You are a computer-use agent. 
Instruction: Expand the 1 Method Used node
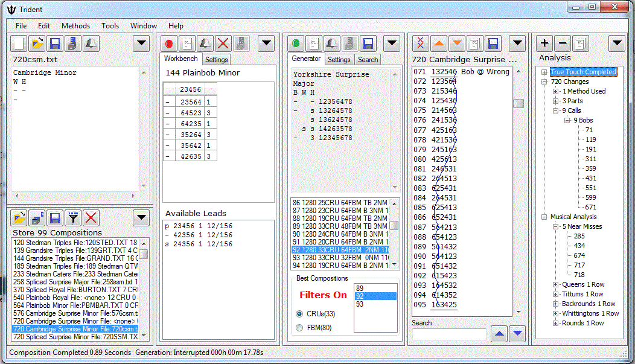pyautogui.click(x=556, y=92)
